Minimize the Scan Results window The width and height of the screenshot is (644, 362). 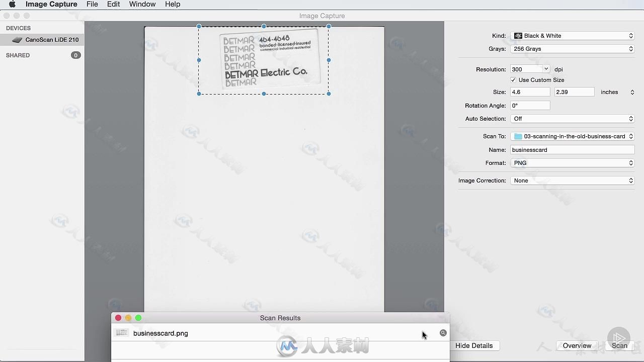128,318
